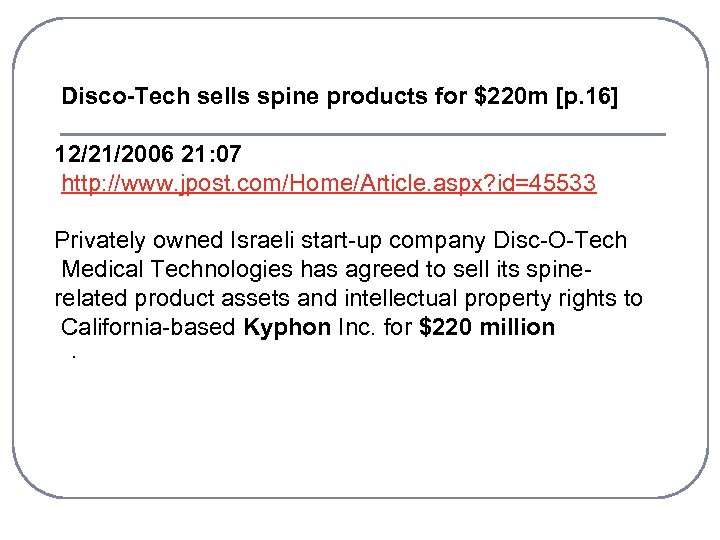The height and width of the screenshot is (540, 720).
Task: Click the California-based text
Action: point(149,327)
